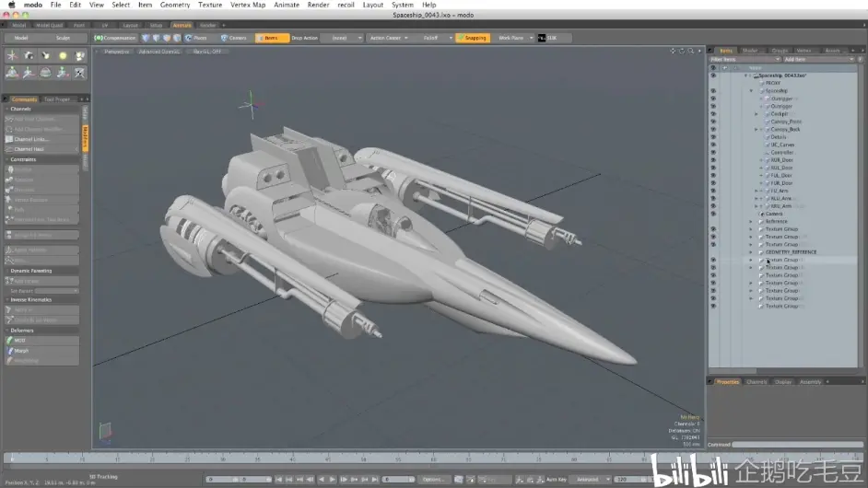868x488 pixels.
Task: Step to the next frame
Action: coord(343,479)
